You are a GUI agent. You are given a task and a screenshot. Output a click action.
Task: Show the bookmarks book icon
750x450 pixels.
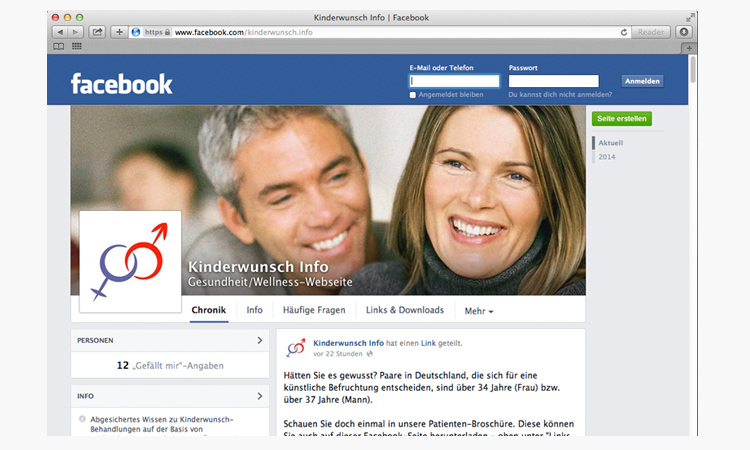pyautogui.click(x=58, y=46)
